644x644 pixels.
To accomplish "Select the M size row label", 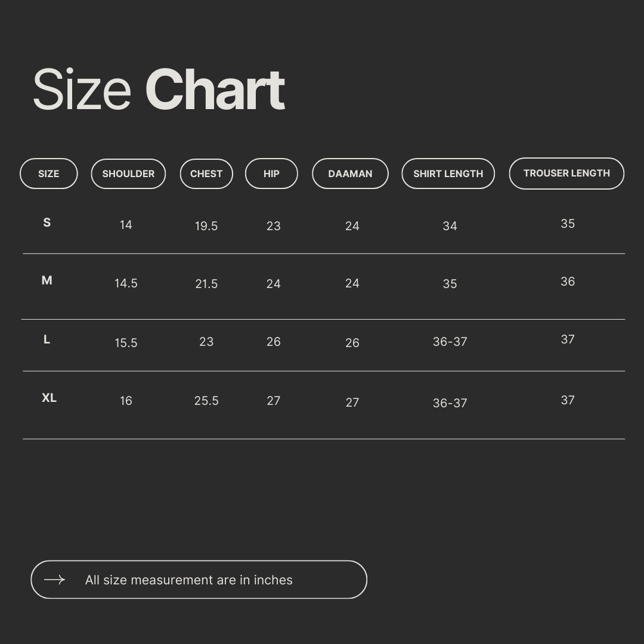I will (x=47, y=280).
